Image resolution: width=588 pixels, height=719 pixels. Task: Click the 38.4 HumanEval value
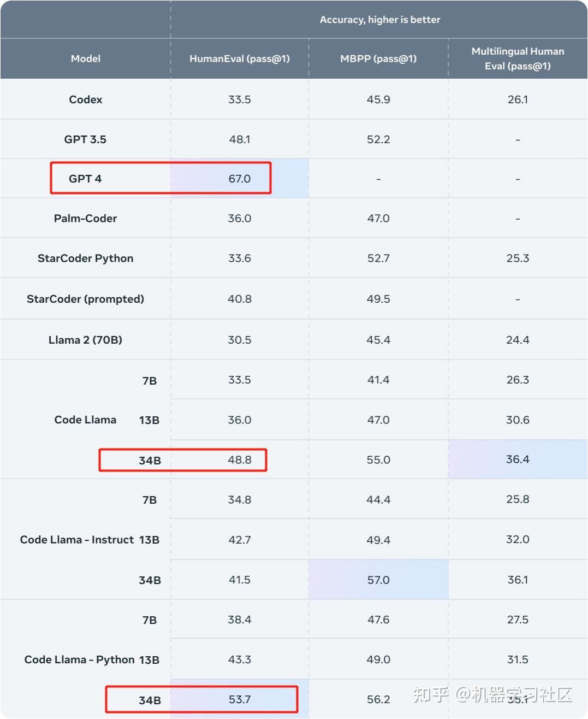point(240,620)
